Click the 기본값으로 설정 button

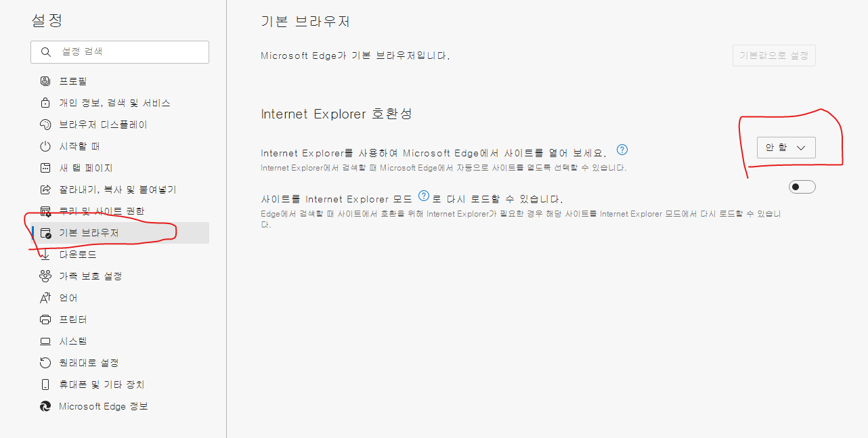(x=774, y=56)
